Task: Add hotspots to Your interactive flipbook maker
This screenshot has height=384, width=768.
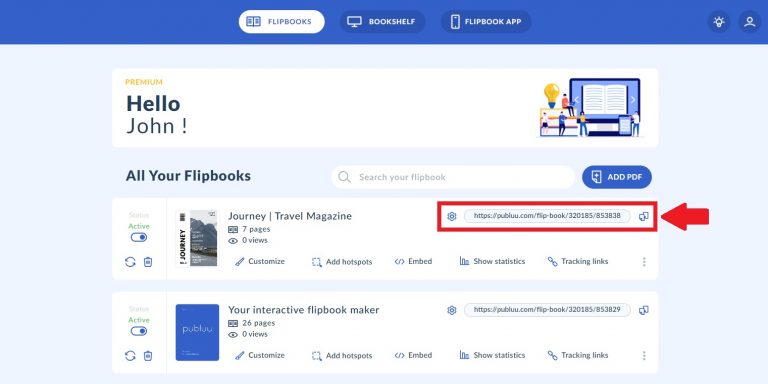Action: click(342, 355)
